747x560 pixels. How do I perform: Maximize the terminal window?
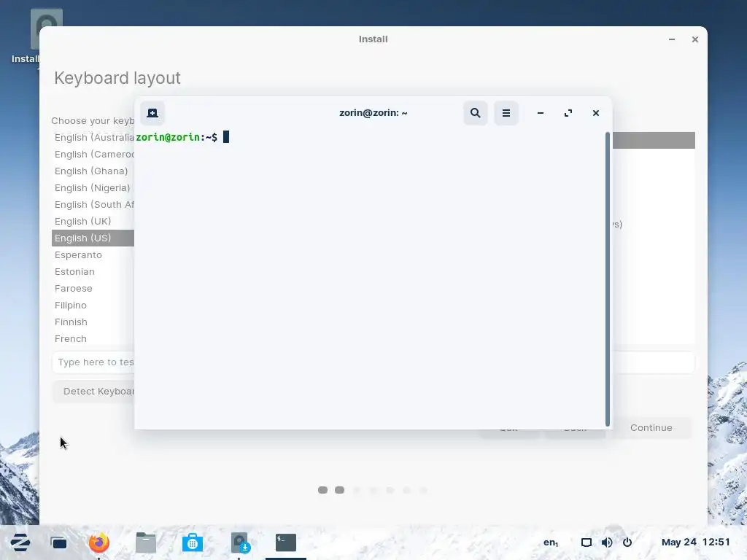coord(568,113)
